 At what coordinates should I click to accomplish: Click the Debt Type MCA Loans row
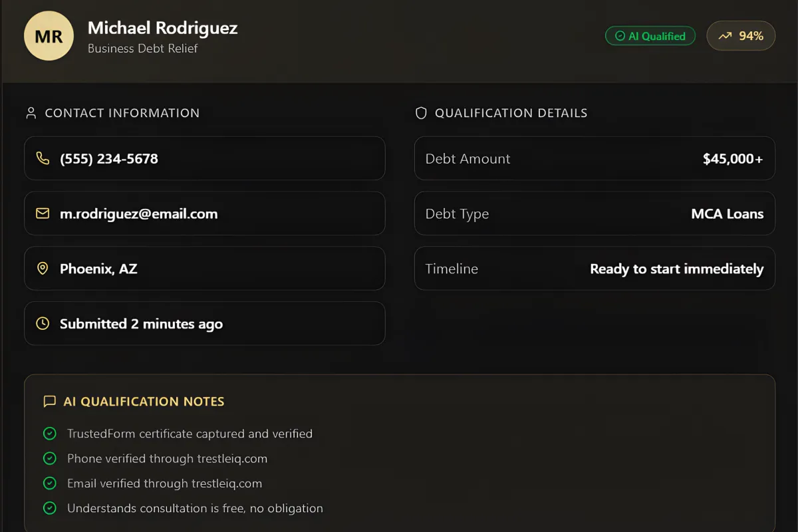click(x=595, y=213)
